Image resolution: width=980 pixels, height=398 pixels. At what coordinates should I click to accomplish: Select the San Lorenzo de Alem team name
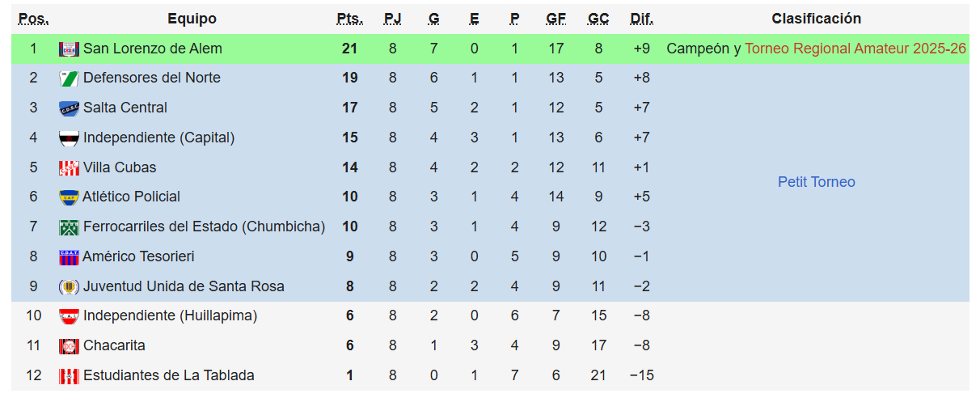(152, 49)
